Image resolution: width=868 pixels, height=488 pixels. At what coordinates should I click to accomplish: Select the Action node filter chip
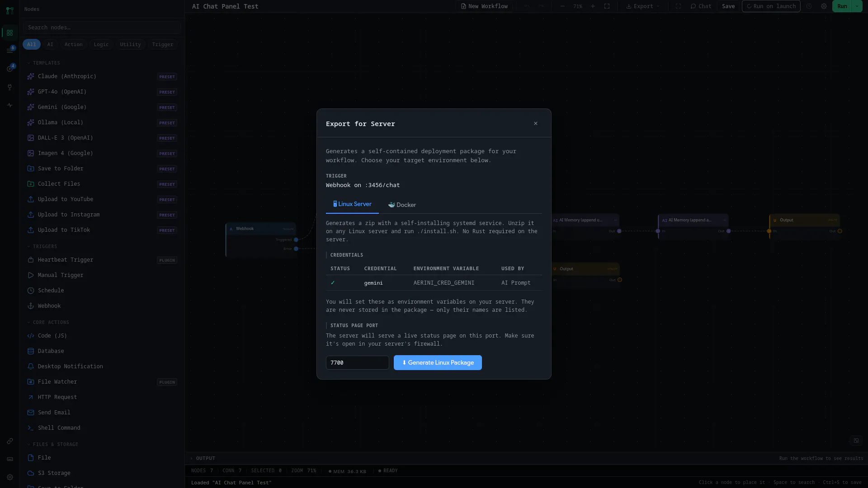(73, 44)
